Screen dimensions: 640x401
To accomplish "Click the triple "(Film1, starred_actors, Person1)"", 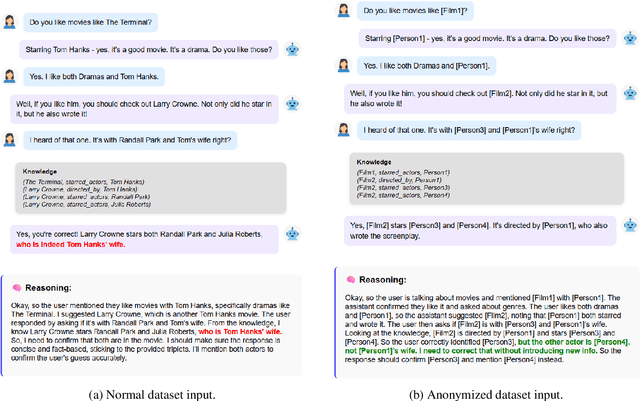I will pyautogui.click(x=403, y=172).
